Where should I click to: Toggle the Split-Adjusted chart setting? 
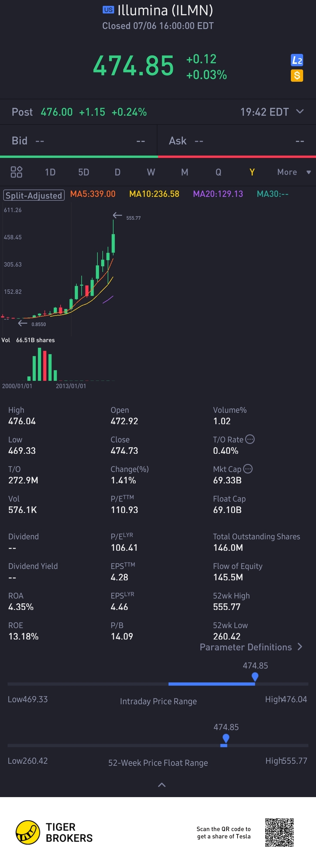(x=34, y=195)
